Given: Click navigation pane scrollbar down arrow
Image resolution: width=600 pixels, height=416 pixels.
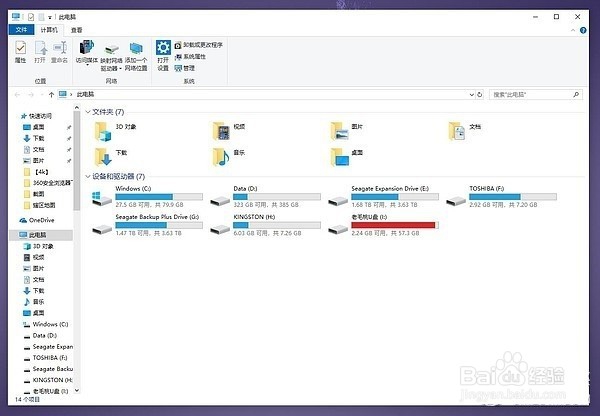Looking at the screenshot, I should click(77, 390).
